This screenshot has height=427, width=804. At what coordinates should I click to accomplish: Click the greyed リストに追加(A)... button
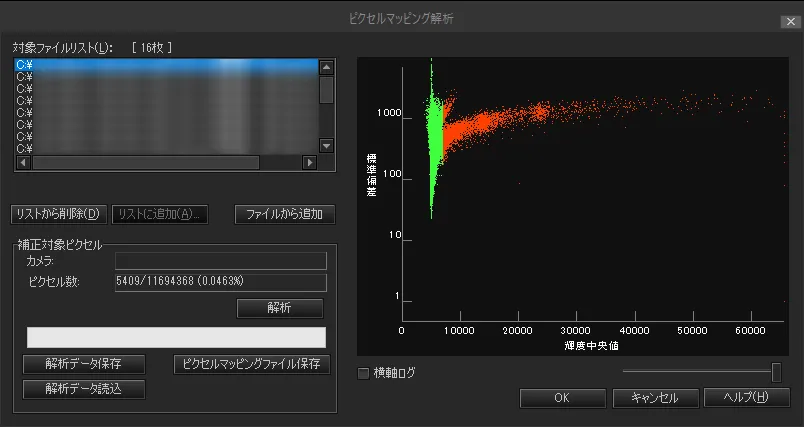[x=160, y=214]
